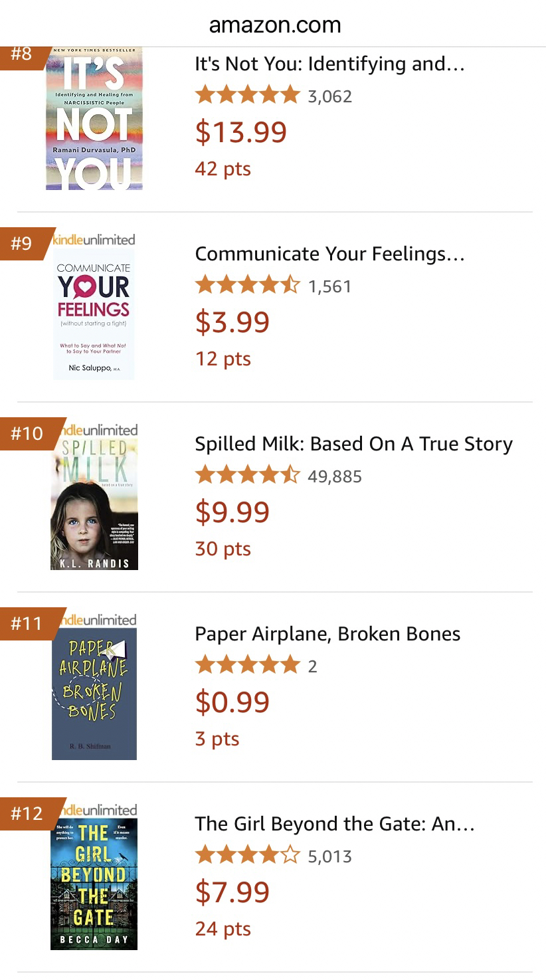Screen dimensions: 546x980
Task: Select the $0.99 price
Action: [232, 702]
